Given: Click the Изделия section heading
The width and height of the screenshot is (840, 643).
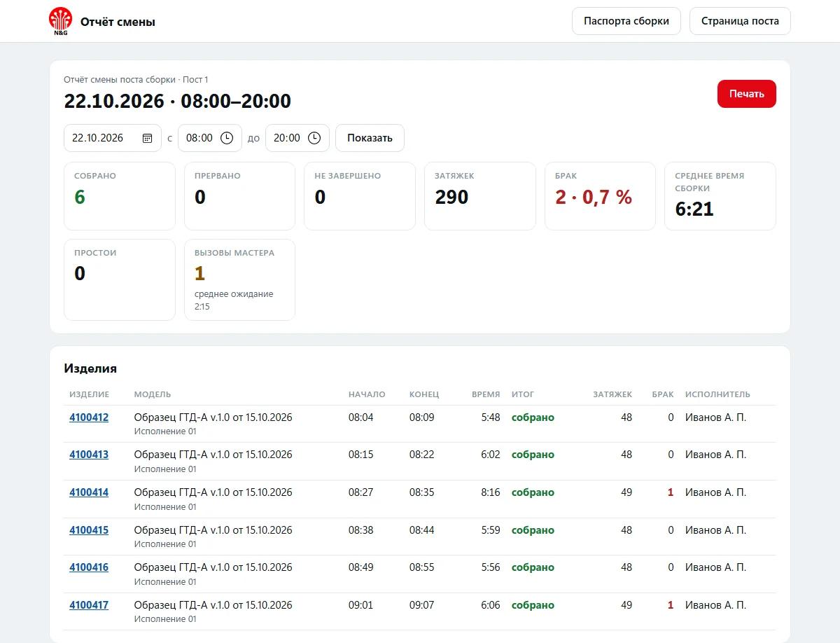Looking at the screenshot, I should [x=90, y=368].
